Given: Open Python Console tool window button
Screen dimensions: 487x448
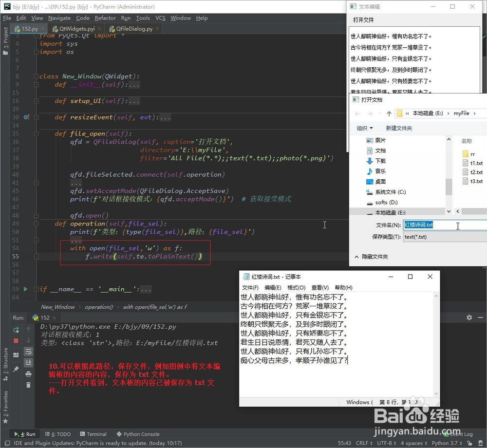Looking at the screenshot, I should point(138,434).
